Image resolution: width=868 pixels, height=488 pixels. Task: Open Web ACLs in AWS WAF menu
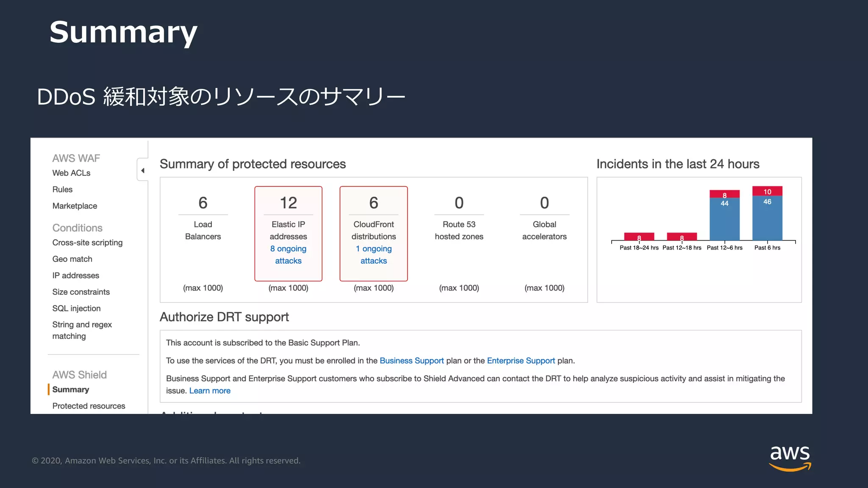pos(71,173)
